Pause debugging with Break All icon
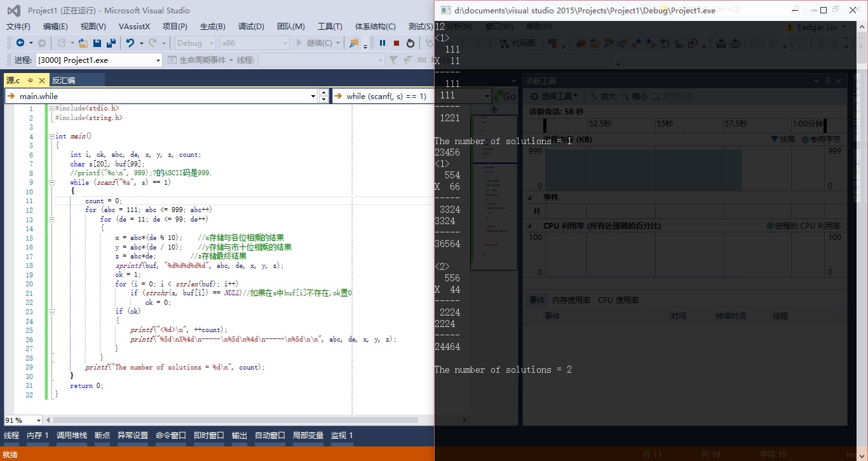 tap(383, 43)
